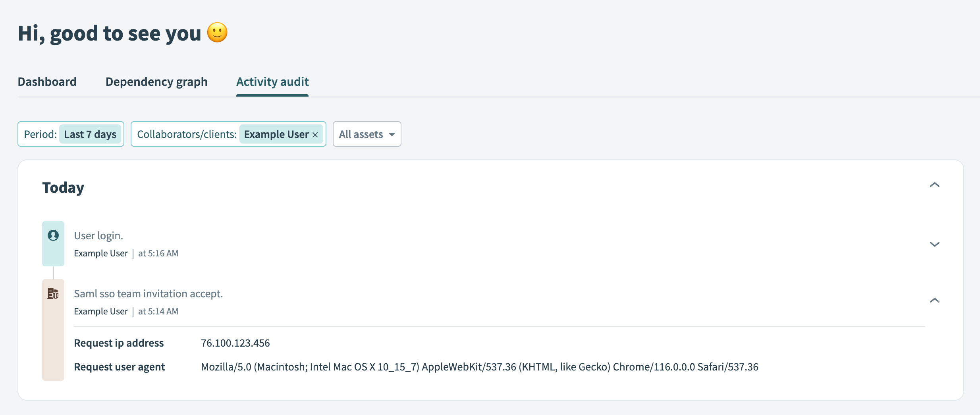980x415 pixels.
Task: Click the 5:14 AM timestamp text
Action: [158, 311]
